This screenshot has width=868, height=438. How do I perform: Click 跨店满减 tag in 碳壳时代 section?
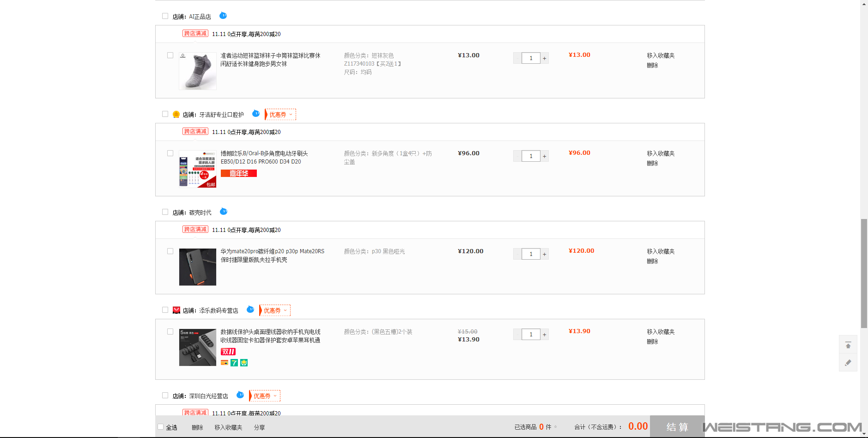(195, 229)
